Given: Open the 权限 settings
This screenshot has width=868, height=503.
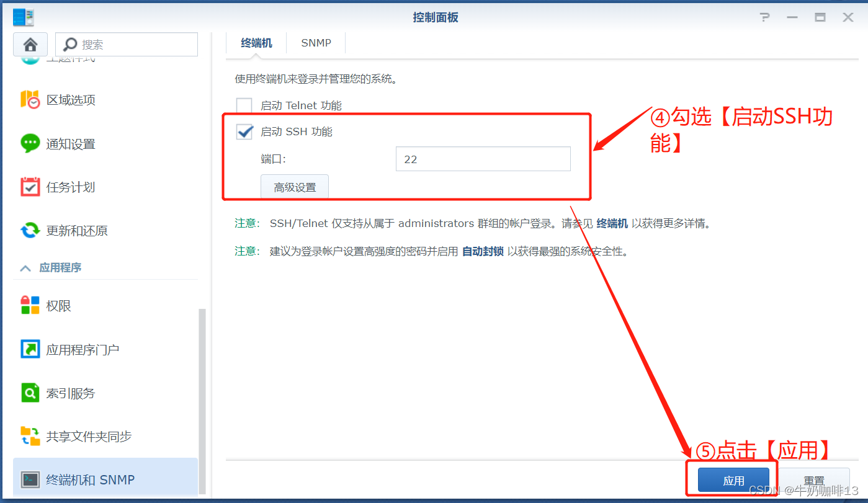Looking at the screenshot, I should click(105, 306).
